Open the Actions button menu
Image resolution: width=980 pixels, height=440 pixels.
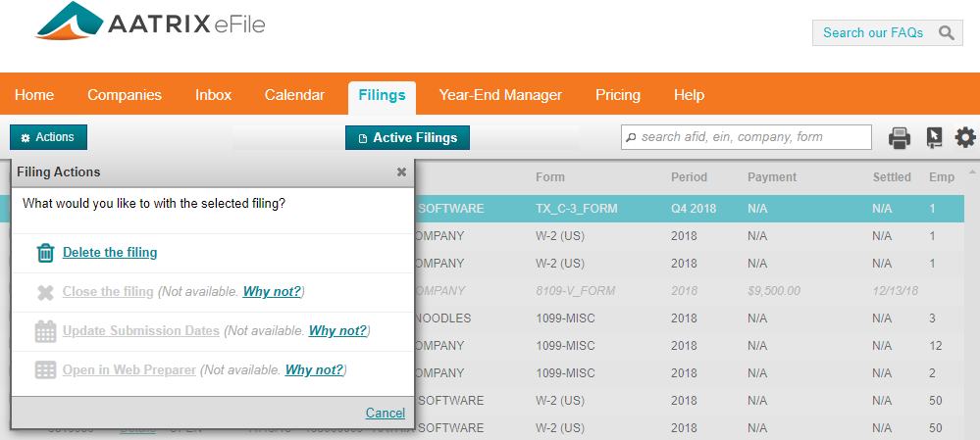[x=48, y=137]
